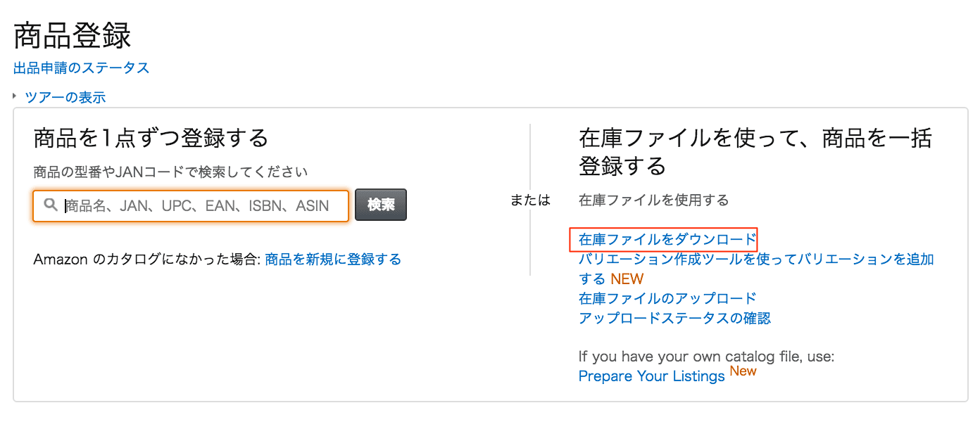980x422 pixels.
Task: Click the 商品の型番やJANコードで検索してください label
Action: coord(170,172)
